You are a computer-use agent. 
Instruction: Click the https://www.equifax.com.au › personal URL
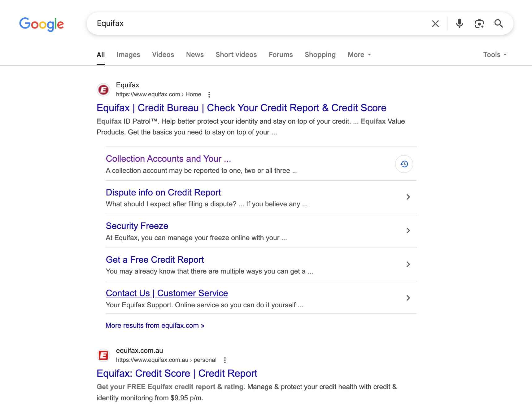coord(166,360)
